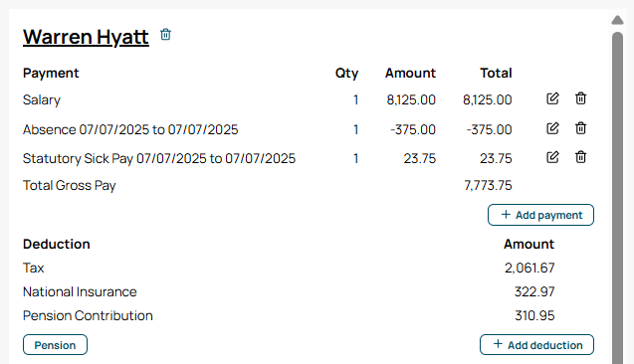Click the scrollbar up arrow

pyautogui.click(x=617, y=20)
